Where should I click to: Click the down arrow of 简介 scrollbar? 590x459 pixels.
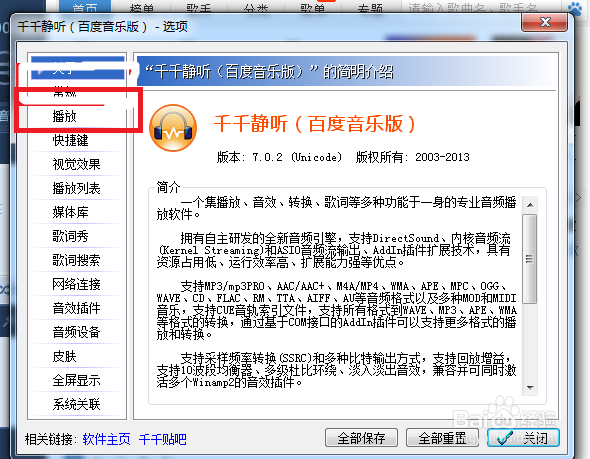point(530,388)
